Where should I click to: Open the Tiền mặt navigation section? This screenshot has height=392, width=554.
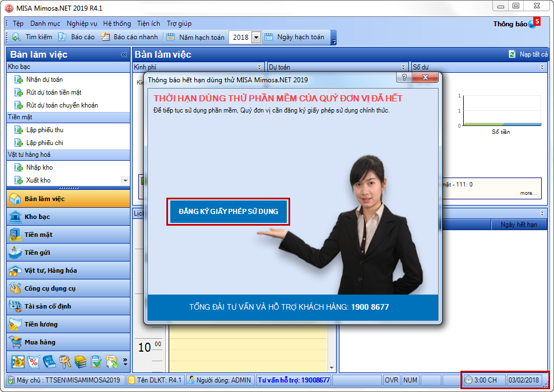pos(68,235)
